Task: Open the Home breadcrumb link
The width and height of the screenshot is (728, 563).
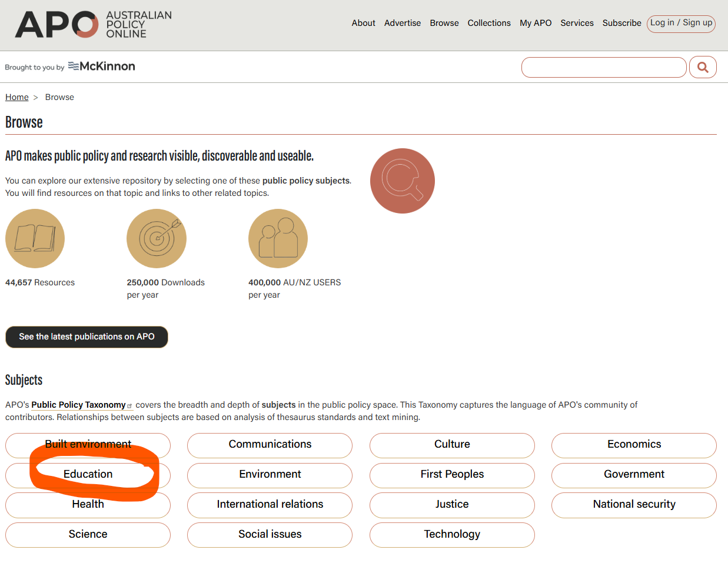Action: (16, 96)
